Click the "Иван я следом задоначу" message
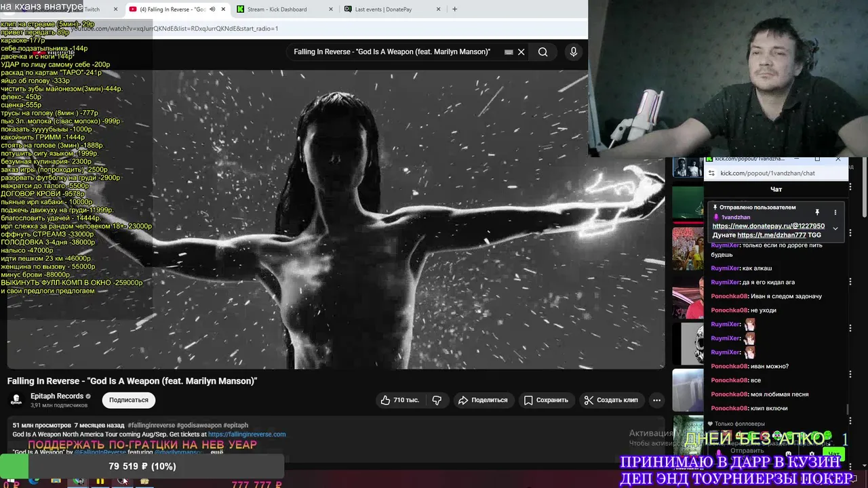The height and width of the screenshot is (488, 868). (x=766, y=296)
